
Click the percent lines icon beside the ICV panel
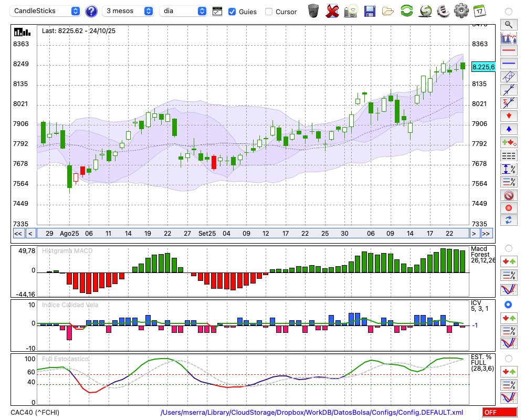click(x=509, y=331)
